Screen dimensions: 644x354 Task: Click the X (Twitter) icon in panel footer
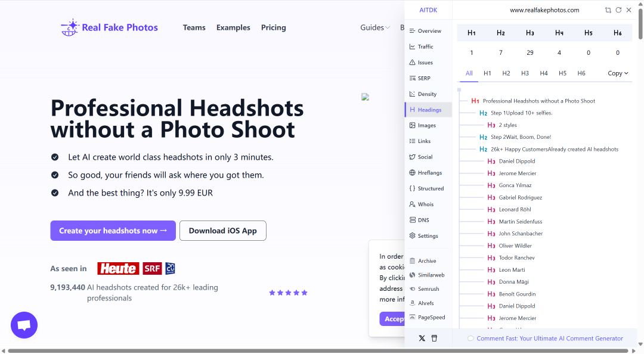[422, 339]
